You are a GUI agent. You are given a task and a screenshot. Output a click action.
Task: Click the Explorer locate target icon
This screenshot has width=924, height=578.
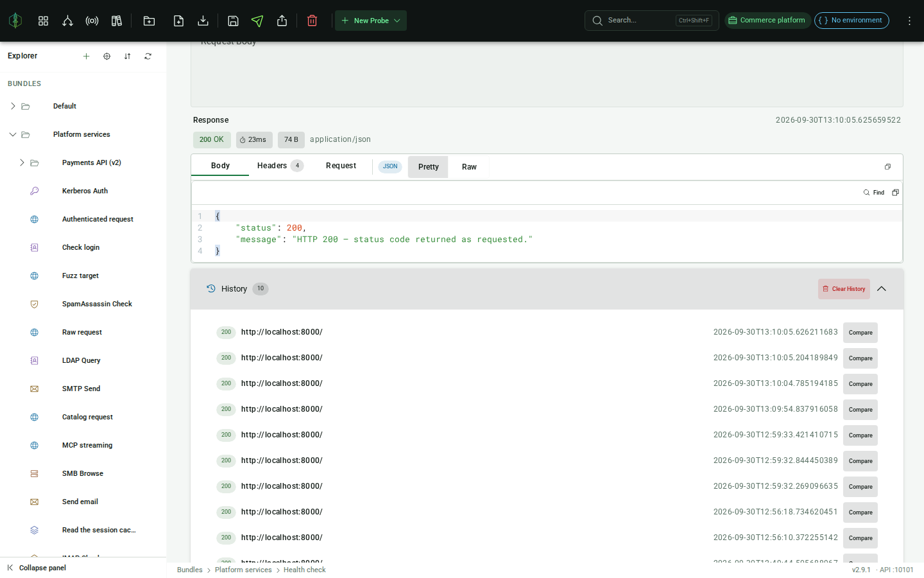(107, 56)
